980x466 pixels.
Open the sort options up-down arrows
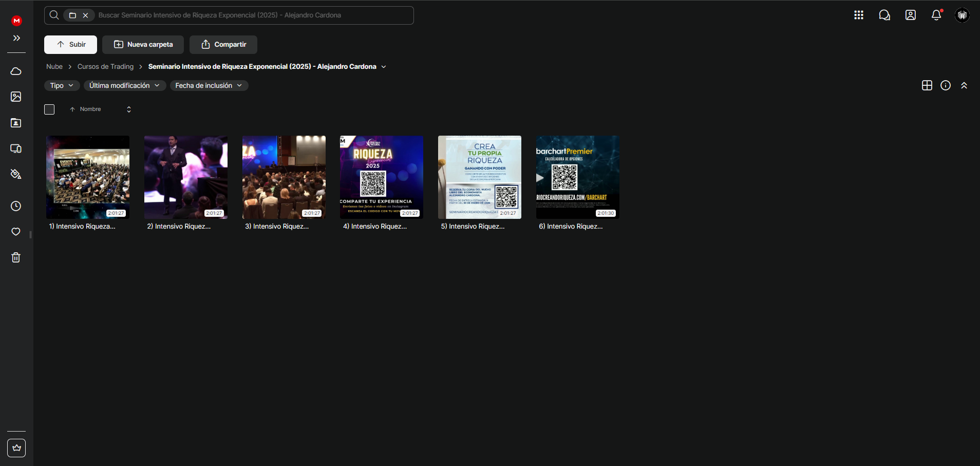click(129, 109)
